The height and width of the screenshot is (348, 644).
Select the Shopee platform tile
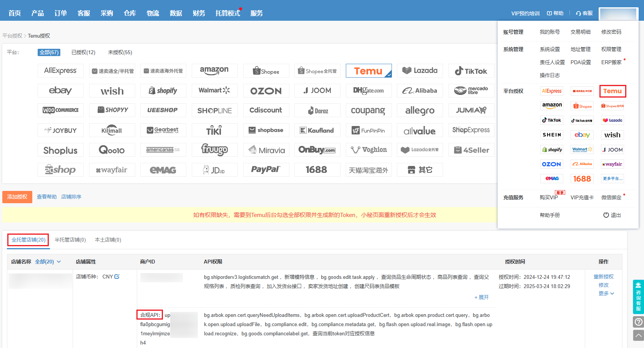click(266, 71)
